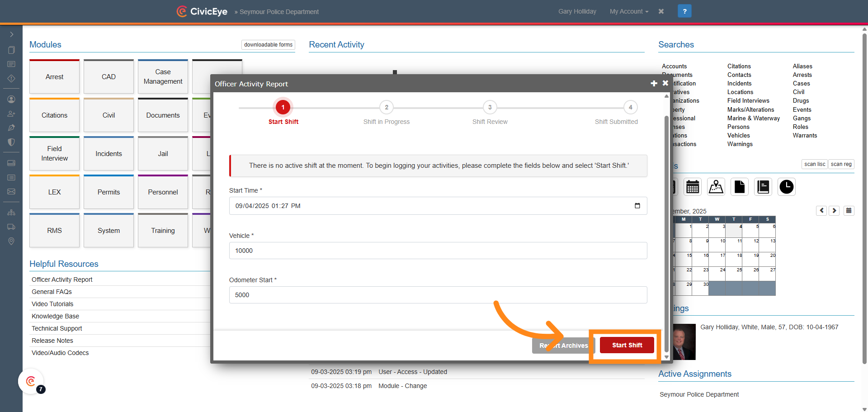Open Report Archives from the dialog footer
Screen dimensions: 868x412
[x=563, y=346]
